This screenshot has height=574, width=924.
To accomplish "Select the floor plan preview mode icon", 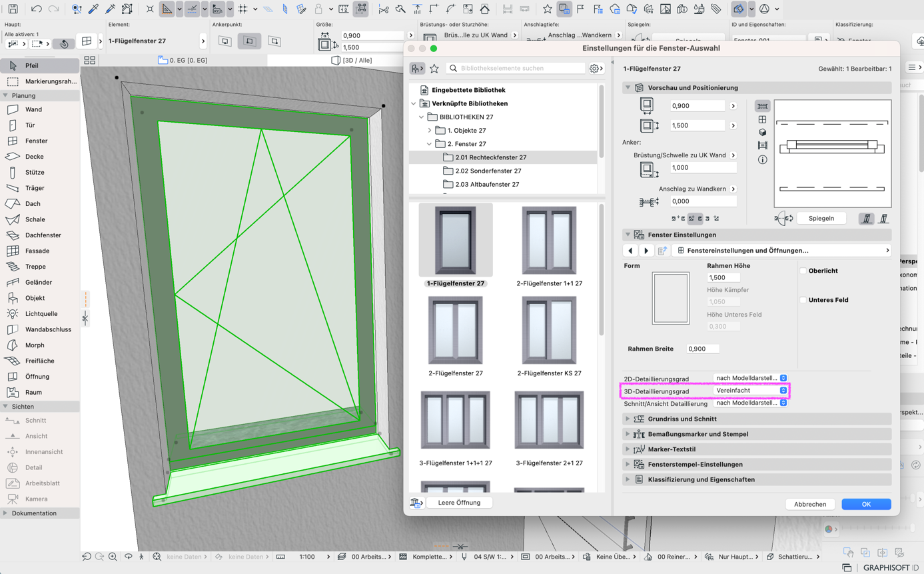I will [763, 107].
